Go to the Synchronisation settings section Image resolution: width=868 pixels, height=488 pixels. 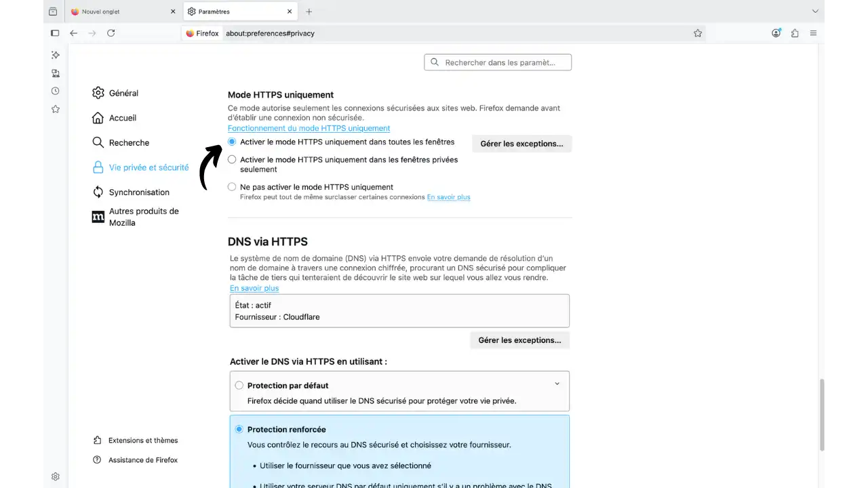coord(139,192)
